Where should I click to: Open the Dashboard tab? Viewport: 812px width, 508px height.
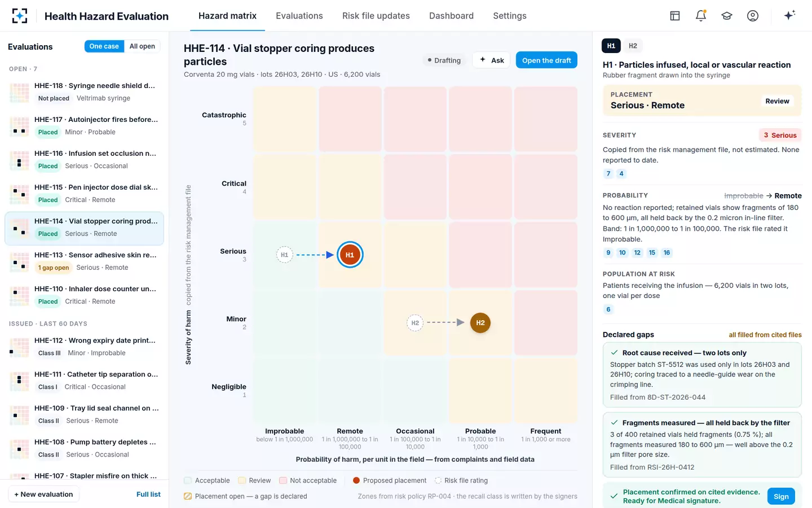(x=451, y=16)
